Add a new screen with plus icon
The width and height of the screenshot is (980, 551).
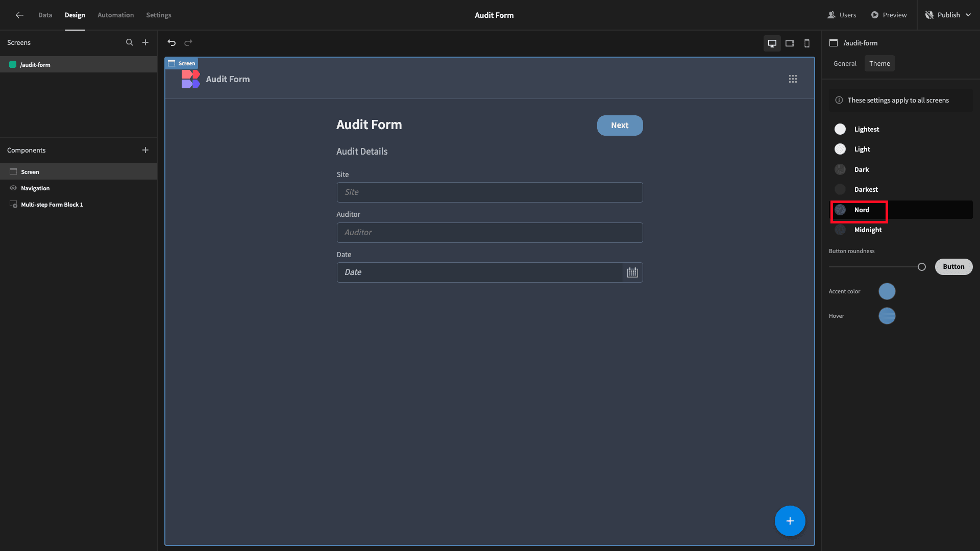[145, 42]
